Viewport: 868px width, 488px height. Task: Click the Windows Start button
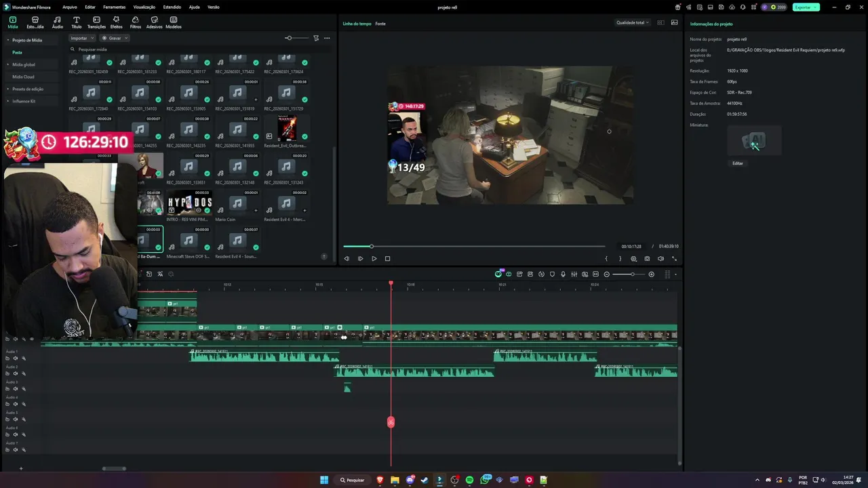324,480
